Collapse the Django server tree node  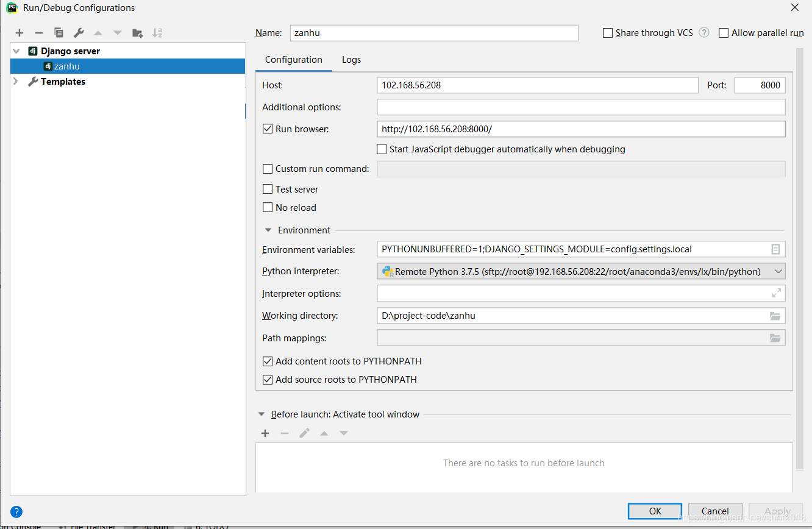pyautogui.click(x=16, y=51)
